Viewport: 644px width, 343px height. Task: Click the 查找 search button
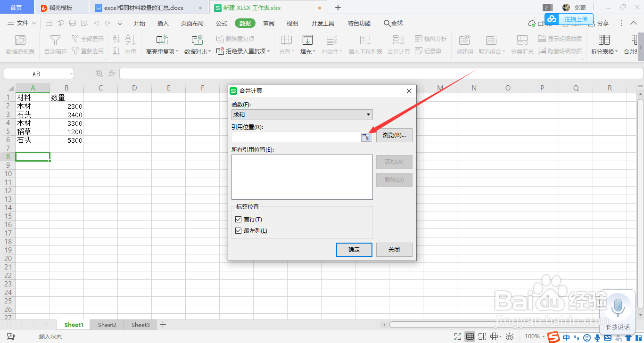[394, 24]
